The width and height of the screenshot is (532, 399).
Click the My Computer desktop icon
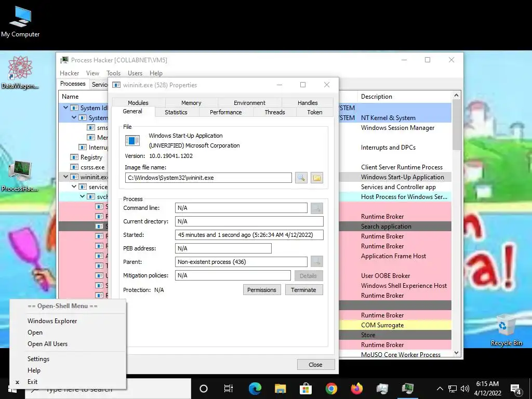20,21
